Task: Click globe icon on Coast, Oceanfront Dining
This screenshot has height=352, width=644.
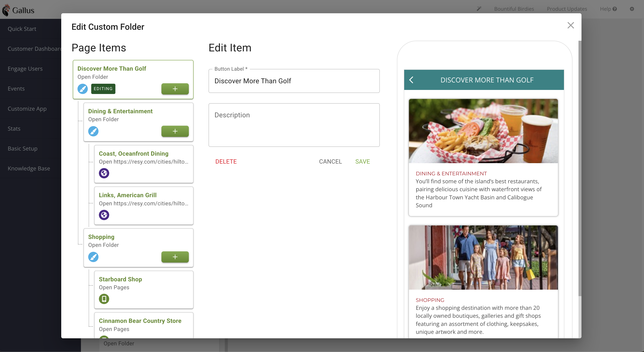Action: click(104, 173)
